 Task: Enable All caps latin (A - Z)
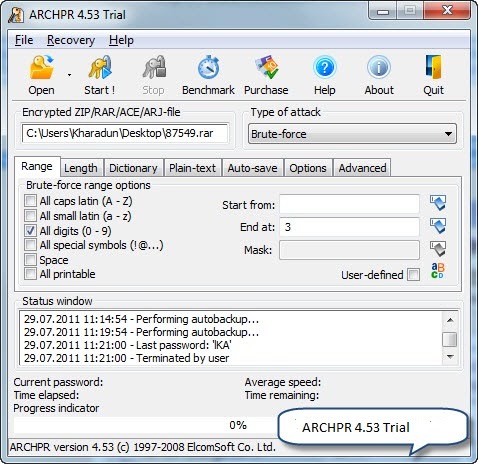coord(30,201)
